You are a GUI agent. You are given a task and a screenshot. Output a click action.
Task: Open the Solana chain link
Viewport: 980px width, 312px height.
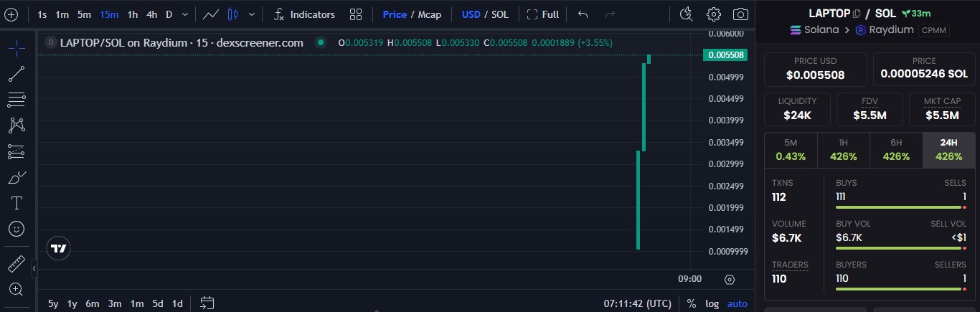pyautogui.click(x=814, y=29)
